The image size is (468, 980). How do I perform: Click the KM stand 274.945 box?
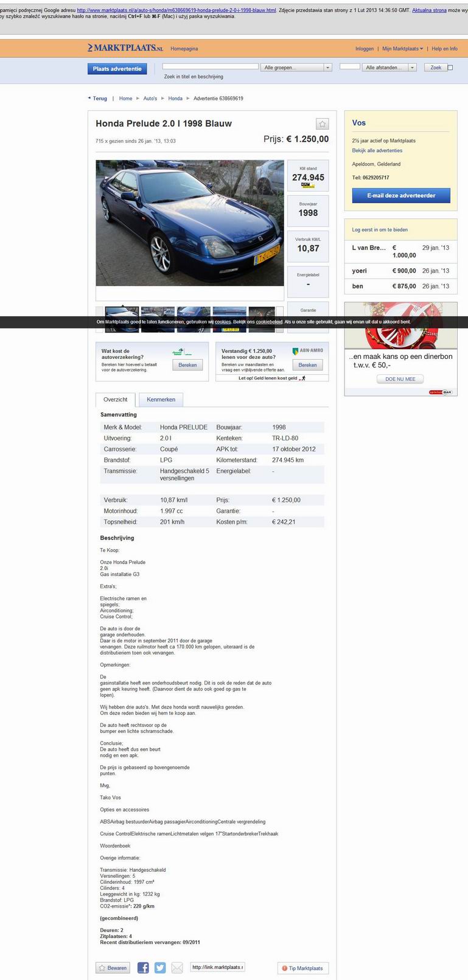click(x=308, y=176)
